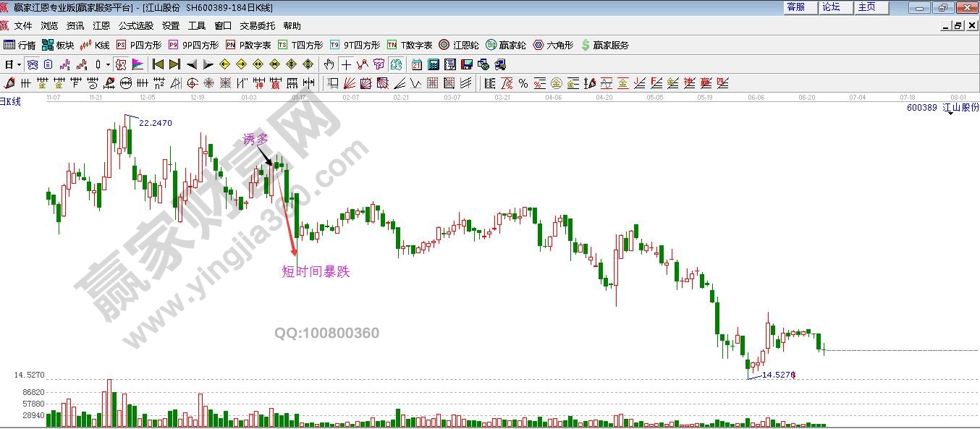The width and height of the screenshot is (980, 429).
Task: Click the 14.5270 low price marker
Action: (778, 375)
